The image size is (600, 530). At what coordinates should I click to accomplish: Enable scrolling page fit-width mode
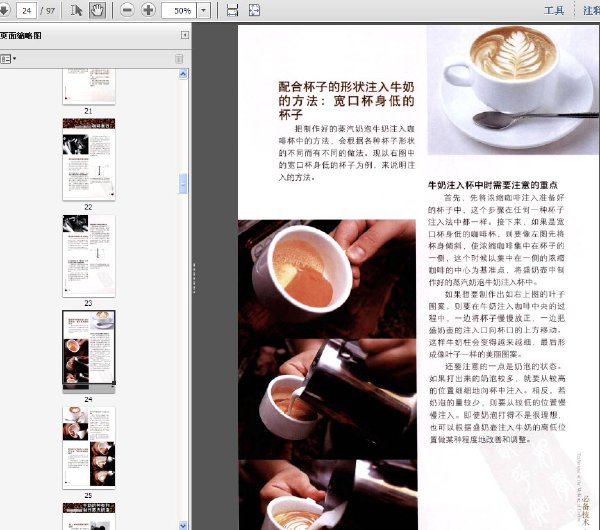232,10
